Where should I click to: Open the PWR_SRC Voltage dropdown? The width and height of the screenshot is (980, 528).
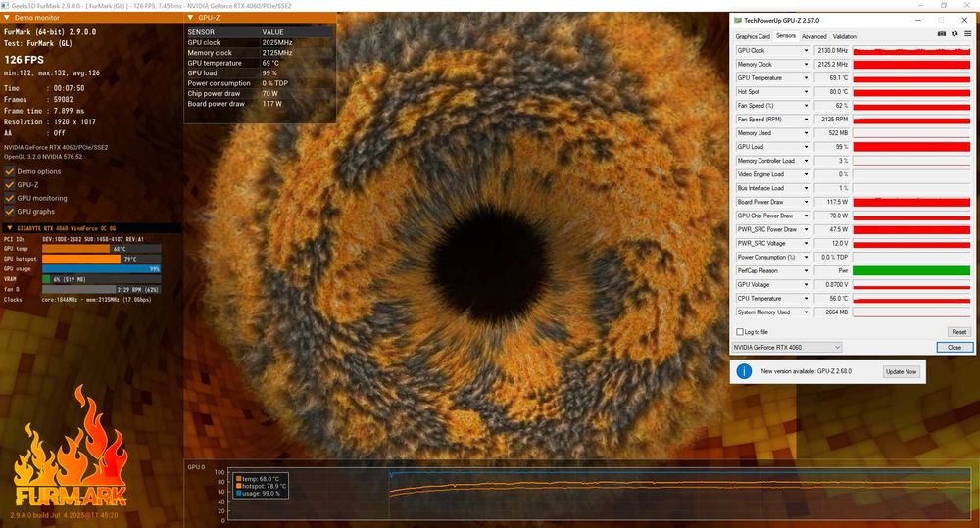[806, 243]
